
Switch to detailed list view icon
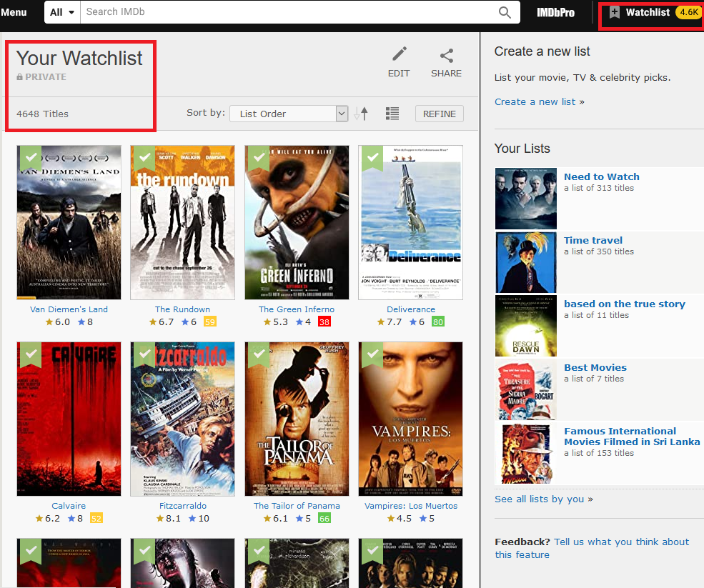tap(392, 114)
